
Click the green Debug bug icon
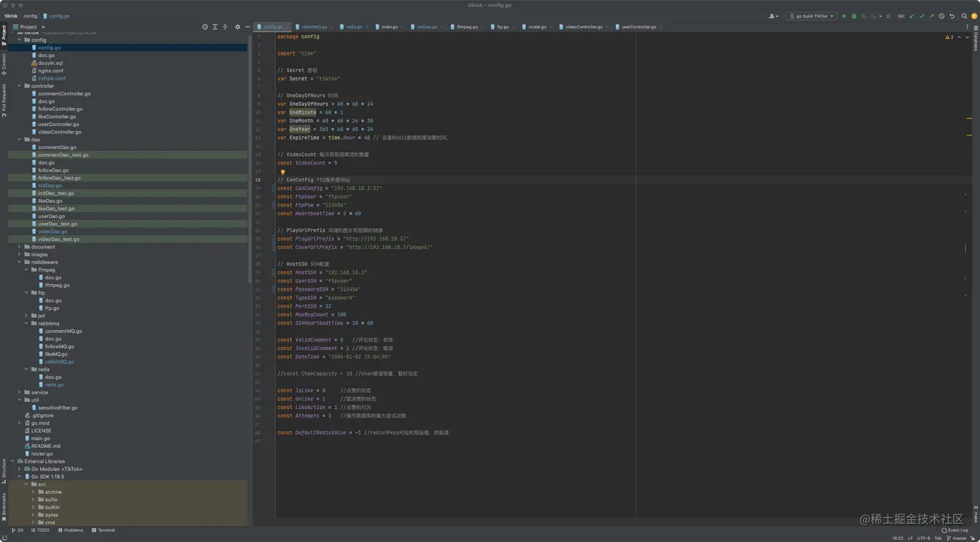(854, 16)
